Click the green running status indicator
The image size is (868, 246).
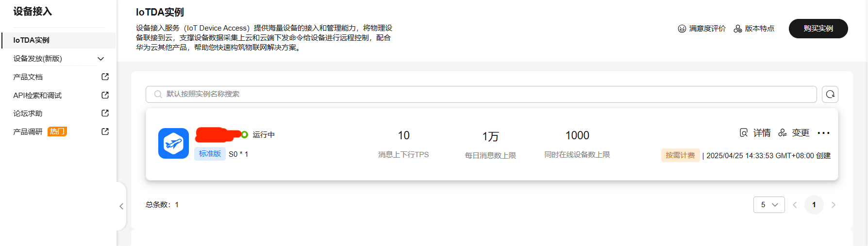(x=245, y=134)
